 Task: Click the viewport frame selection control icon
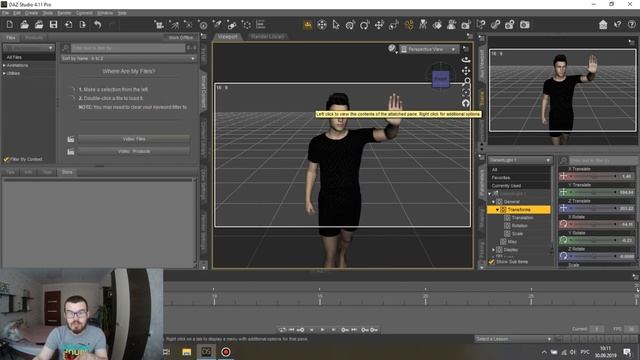[x=466, y=93]
